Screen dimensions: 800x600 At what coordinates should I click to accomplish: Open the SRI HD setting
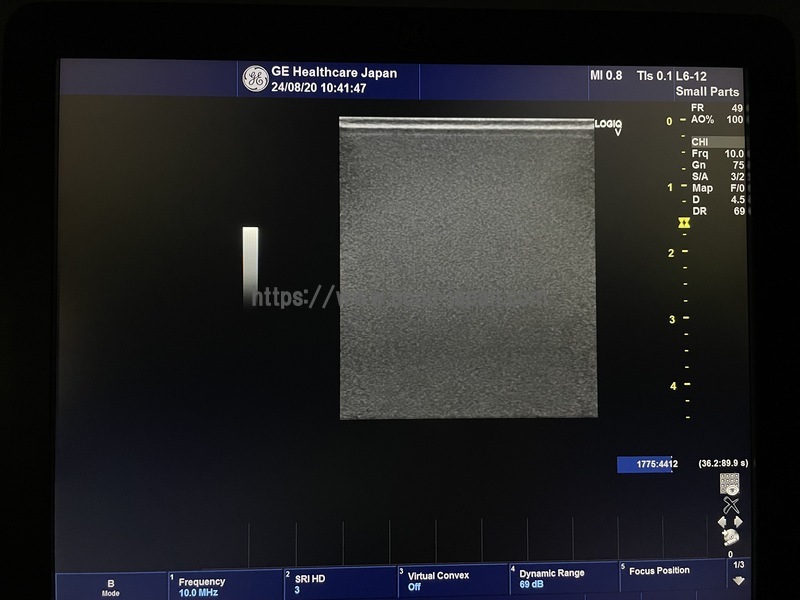tap(336, 584)
